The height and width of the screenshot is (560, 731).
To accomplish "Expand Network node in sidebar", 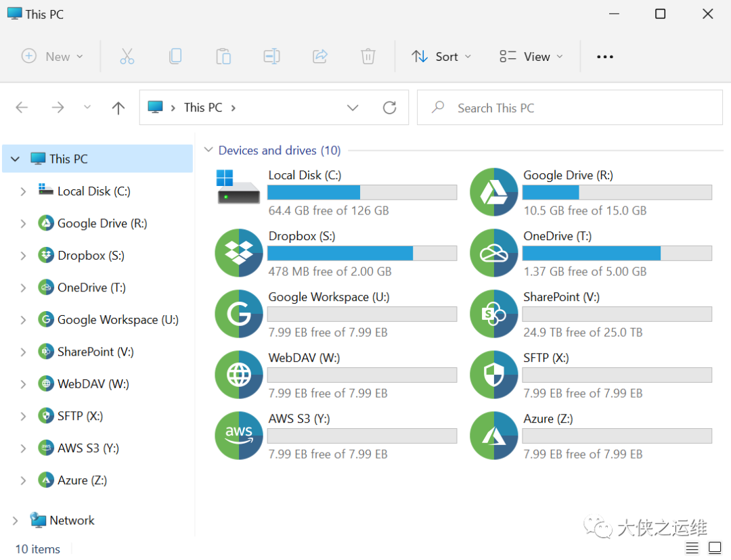I will click(16, 520).
